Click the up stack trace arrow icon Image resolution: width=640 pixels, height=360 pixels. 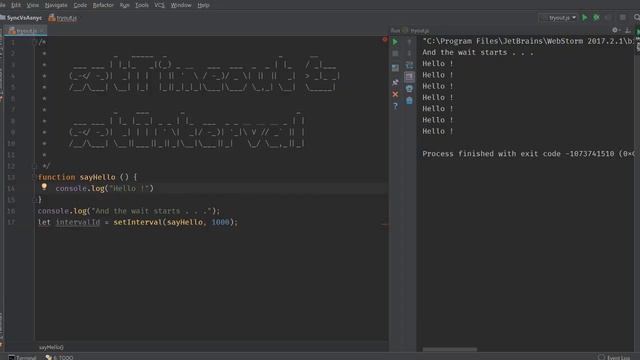point(409,42)
